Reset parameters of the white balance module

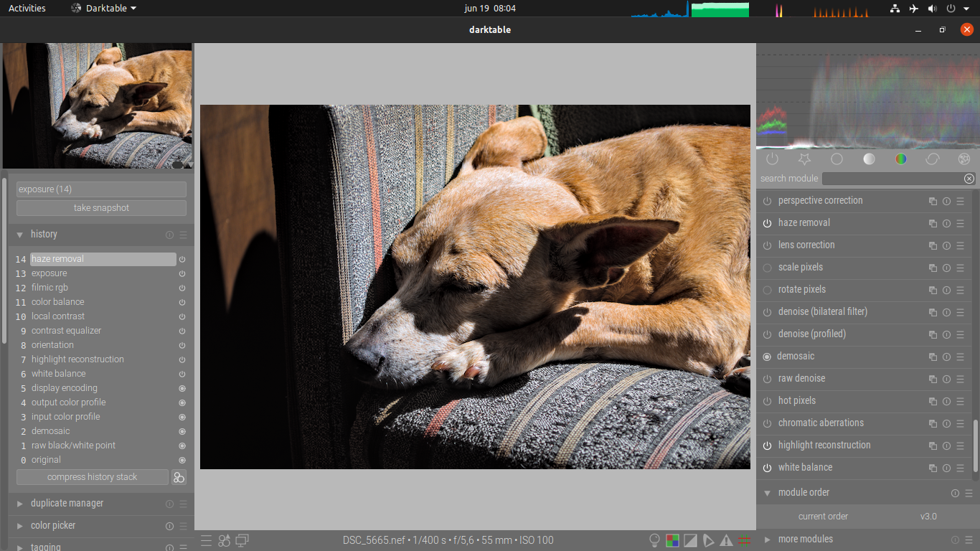tap(946, 468)
